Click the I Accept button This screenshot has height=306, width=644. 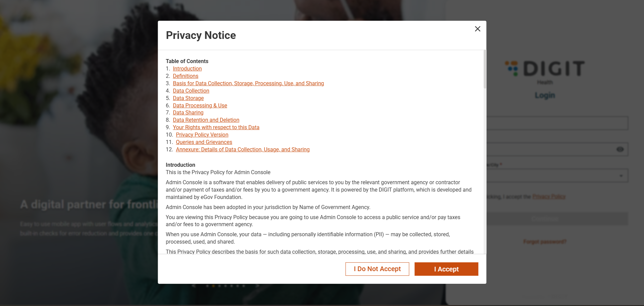pyautogui.click(x=446, y=269)
